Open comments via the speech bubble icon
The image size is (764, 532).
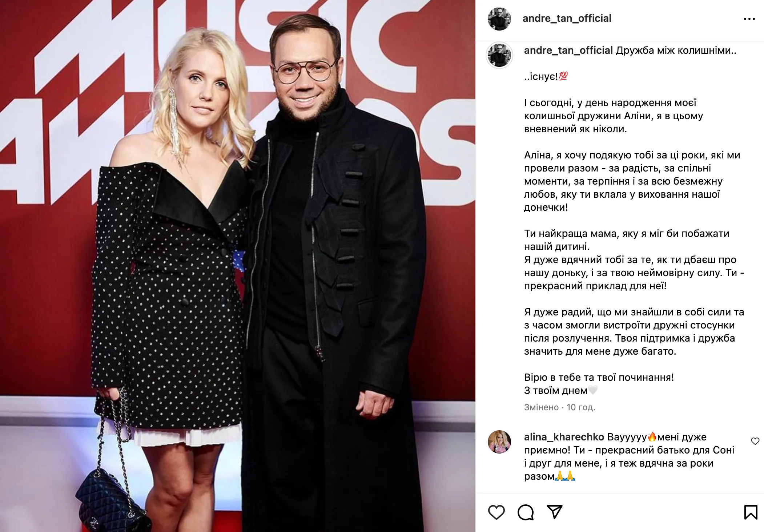point(526,512)
